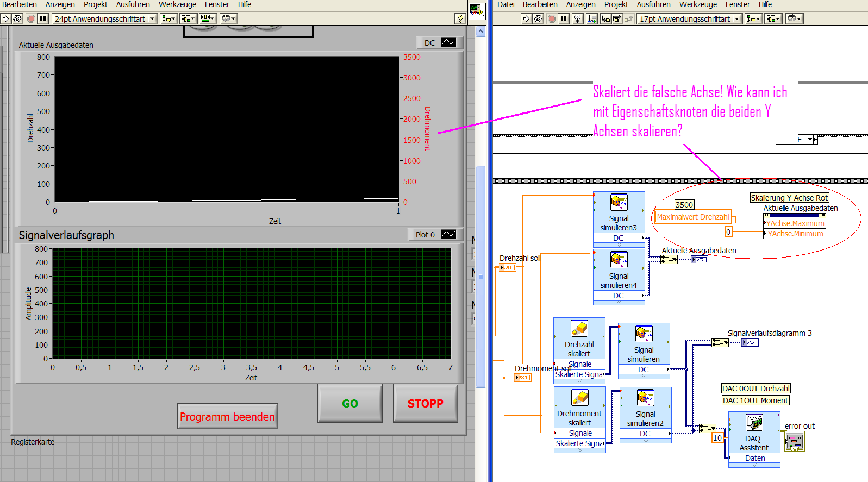
Task: Click Run Continuously on block diagram toolbar
Action: click(x=538, y=18)
